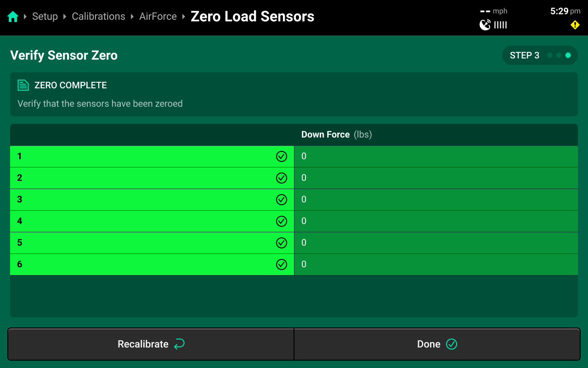The height and width of the screenshot is (368, 588).
Task: Click the row 2 checkmark status
Action: point(282,178)
